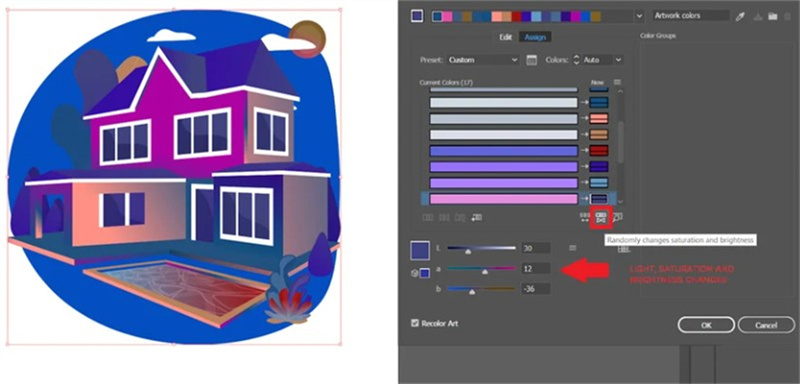The width and height of the screenshot is (800, 384).
Task: Click the Color Groups panel label
Action: click(658, 36)
